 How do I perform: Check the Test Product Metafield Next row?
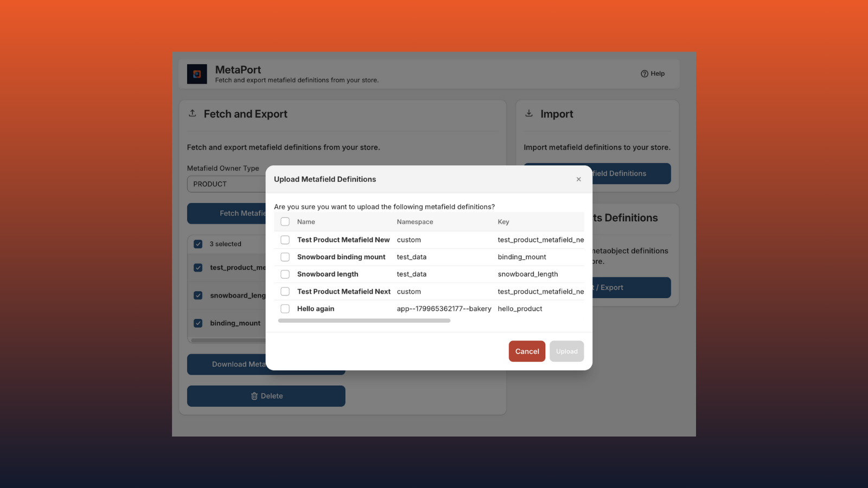(285, 292)
